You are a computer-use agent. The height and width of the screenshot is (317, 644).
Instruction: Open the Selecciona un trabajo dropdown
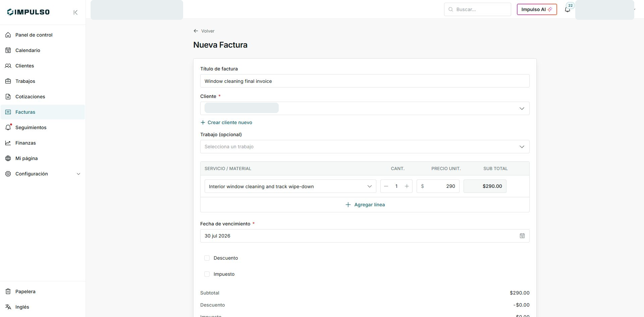[x=365, y=147]
